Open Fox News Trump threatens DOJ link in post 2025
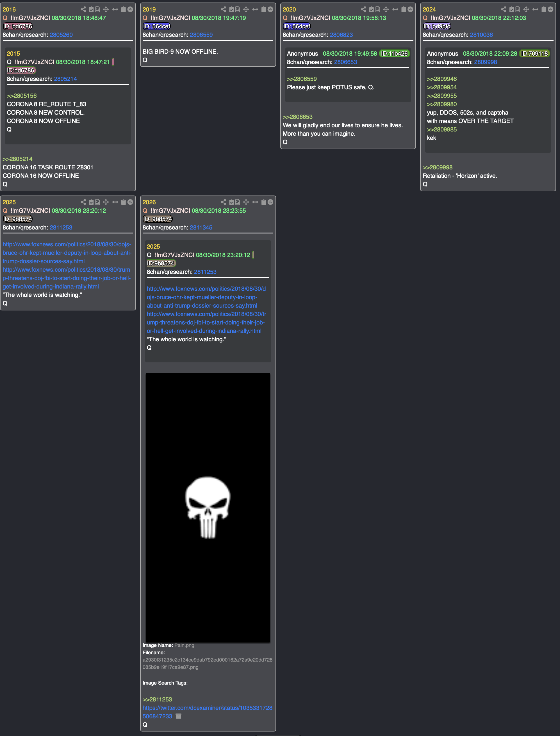This screenshot has width=560, height=736. click(67, 278)
